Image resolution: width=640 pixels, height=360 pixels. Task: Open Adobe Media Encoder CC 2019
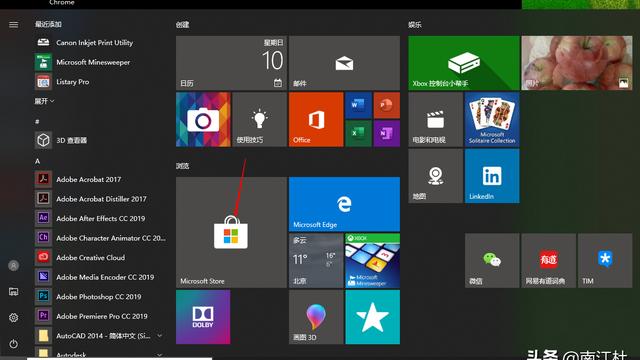[100, 277]
